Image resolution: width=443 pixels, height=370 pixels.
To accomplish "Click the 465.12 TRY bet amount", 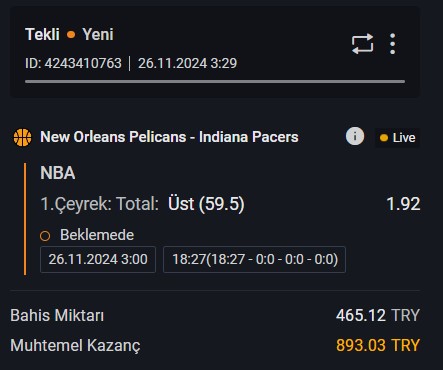I will click(x=378, y=315).
